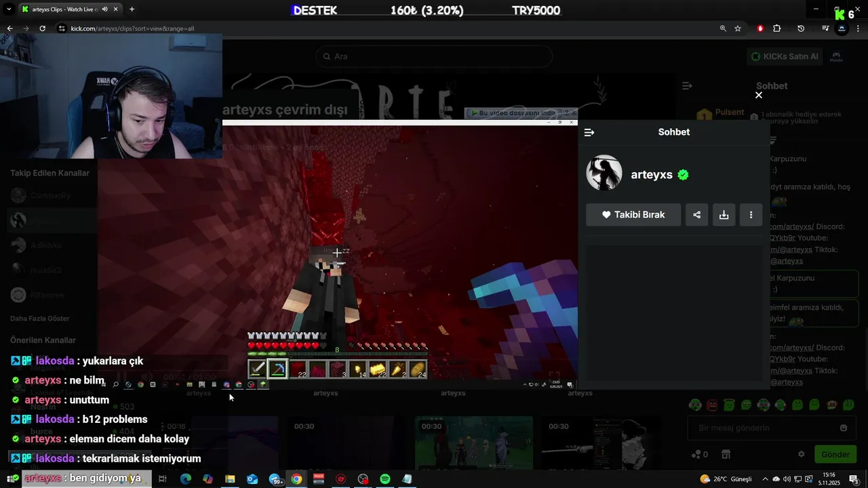Viewport: 868px width, 488px height.
Task: Open the Chrome extensions puzzle icon
Action: (x=777, y=28)
